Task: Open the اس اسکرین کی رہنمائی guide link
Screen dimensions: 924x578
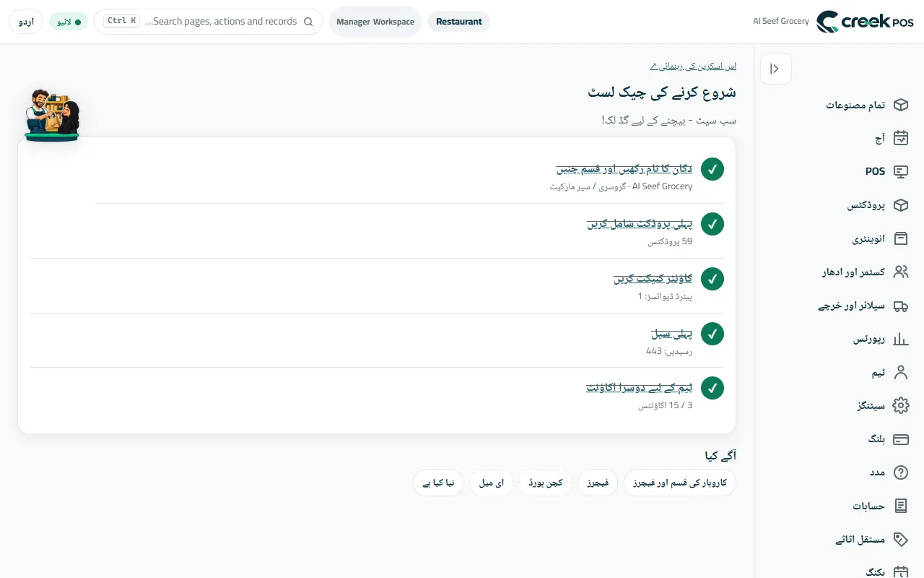Action: (693, 66)
